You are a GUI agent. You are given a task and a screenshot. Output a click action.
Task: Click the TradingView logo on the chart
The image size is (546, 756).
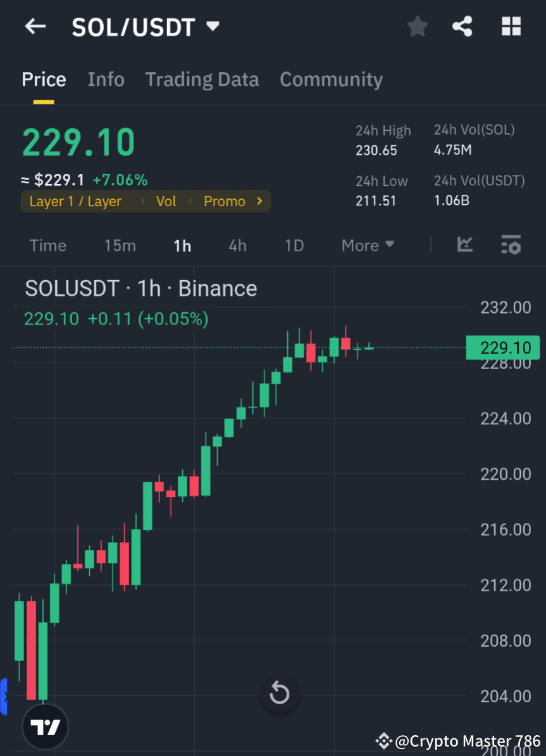(x=44, y=726)
